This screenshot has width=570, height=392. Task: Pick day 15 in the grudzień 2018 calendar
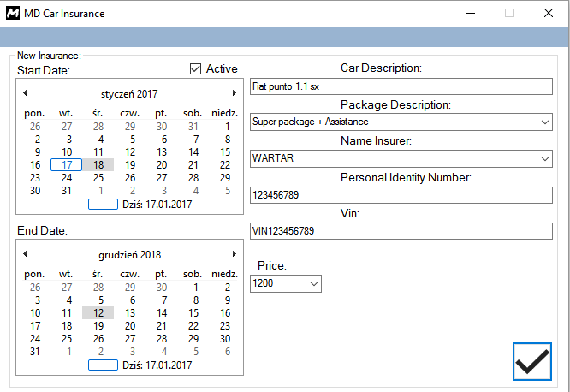(193, 312)
